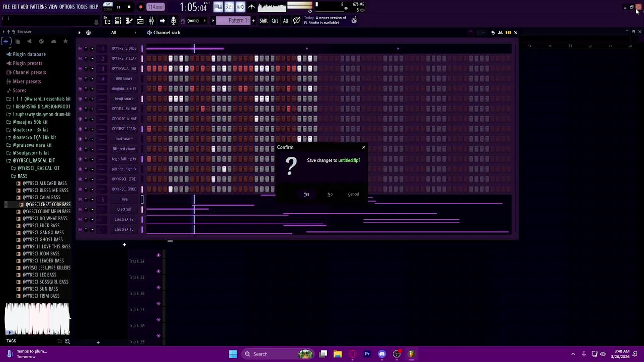
Task: Click the 114.000 tempo field
Action: click(x=155, y=7)
